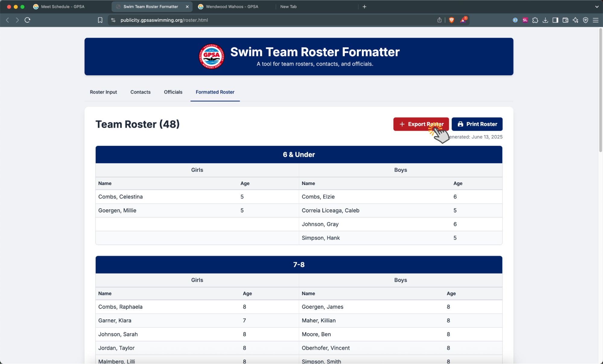Click the Leo AI sparkle icon
This screenshot has width=603, height=364.
[x=576, y=20]
